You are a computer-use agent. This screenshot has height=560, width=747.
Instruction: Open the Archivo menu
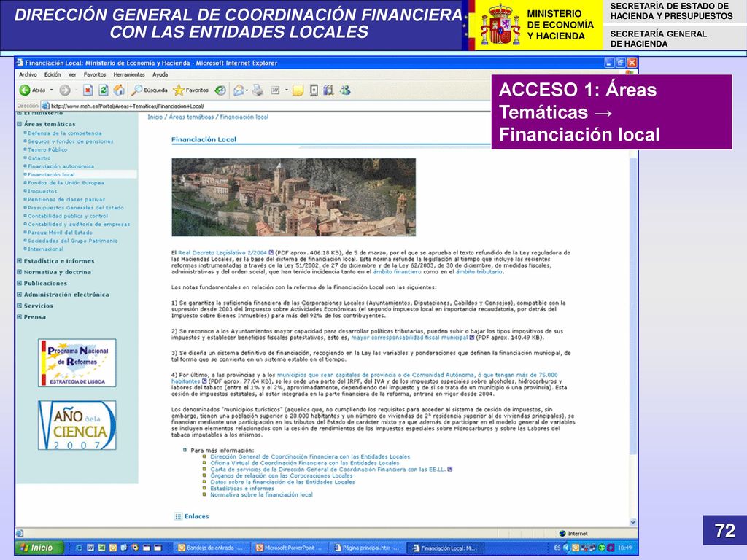(28, 75)
